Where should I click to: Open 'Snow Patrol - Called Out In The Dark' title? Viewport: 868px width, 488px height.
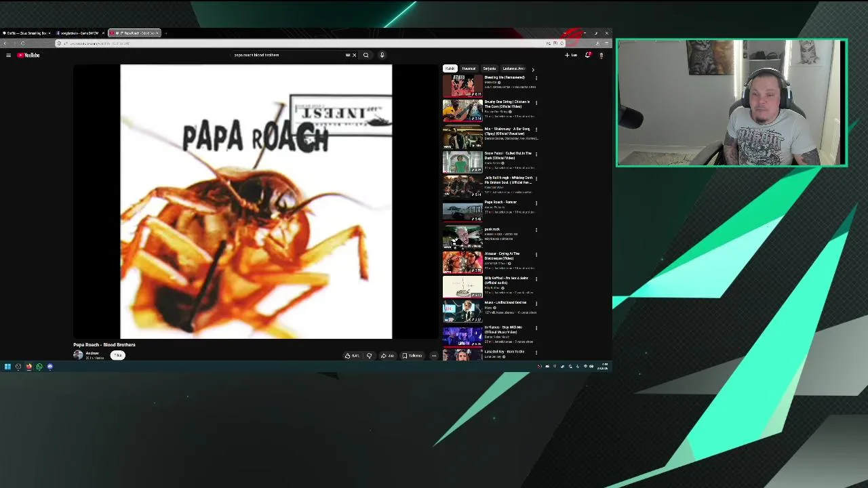pos(509,155)
